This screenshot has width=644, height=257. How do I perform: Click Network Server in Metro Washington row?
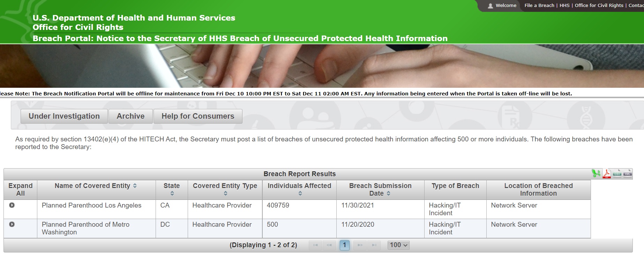click(514, 225)
